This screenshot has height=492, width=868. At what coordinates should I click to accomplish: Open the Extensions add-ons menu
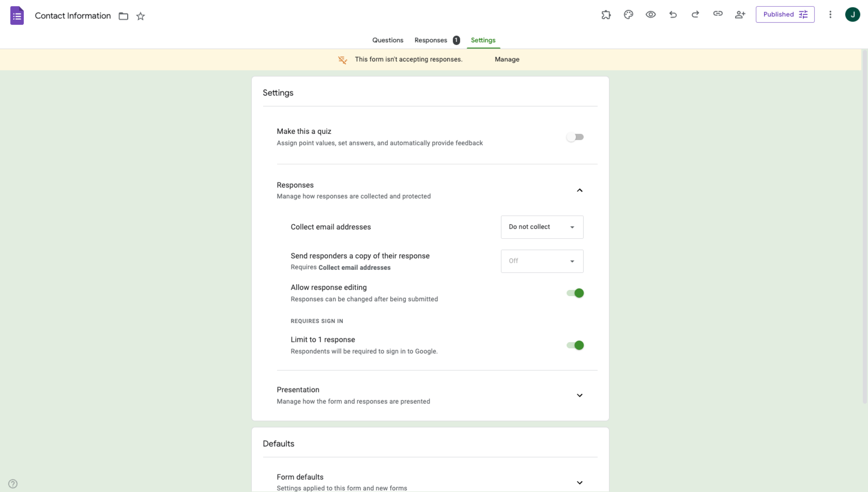pos(606,15)
